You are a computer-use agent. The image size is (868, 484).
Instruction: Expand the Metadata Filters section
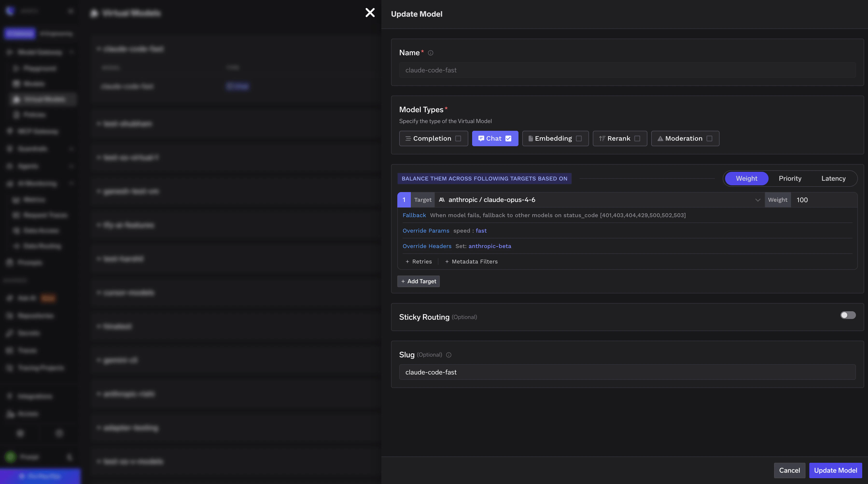tap(471, 261)
